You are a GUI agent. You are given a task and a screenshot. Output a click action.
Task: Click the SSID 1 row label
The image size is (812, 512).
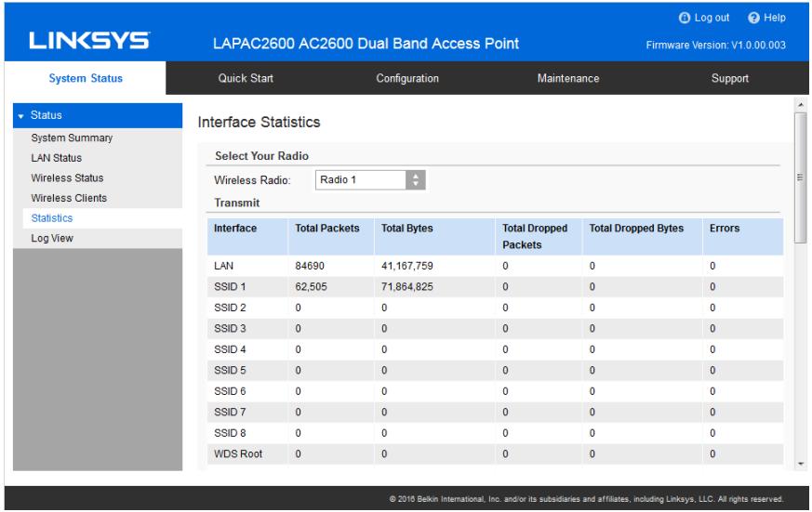230,286
